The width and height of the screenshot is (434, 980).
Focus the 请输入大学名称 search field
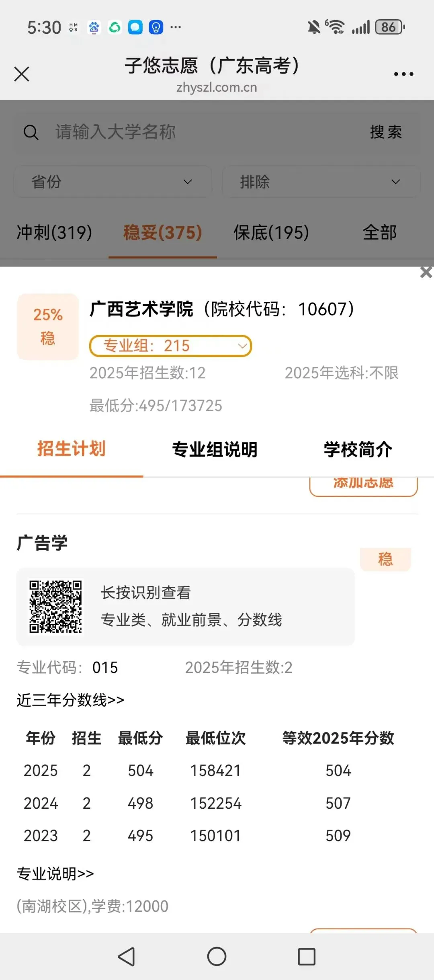(x=201, y=132)
